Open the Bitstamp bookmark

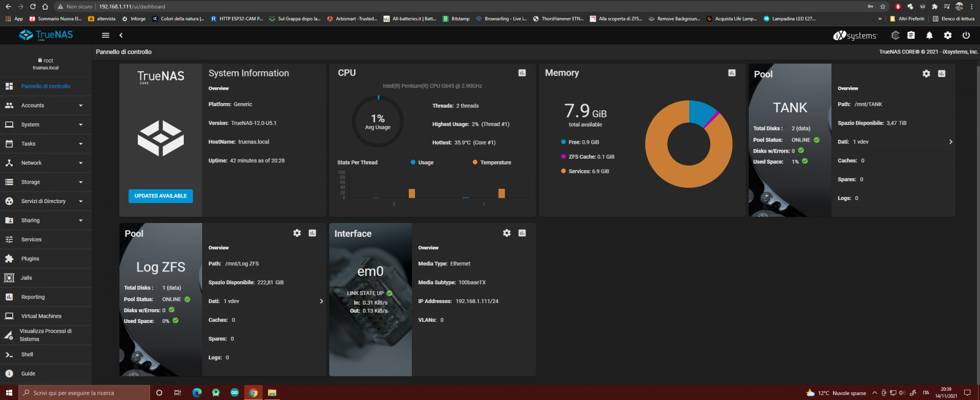coord(456,19)
